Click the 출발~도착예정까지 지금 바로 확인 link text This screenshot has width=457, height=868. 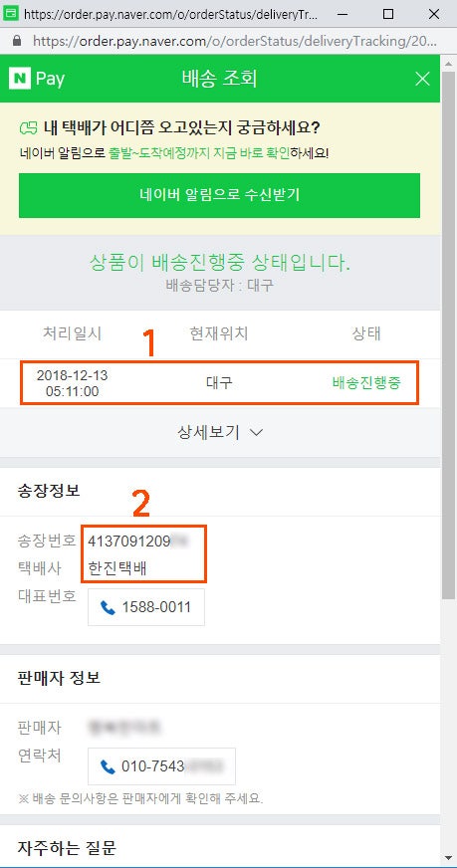[198, 152]
